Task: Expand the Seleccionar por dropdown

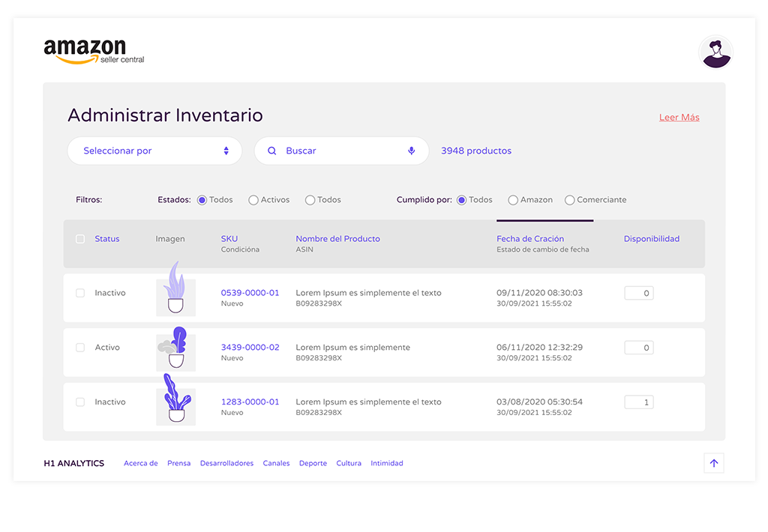Action: pos(154,151)
